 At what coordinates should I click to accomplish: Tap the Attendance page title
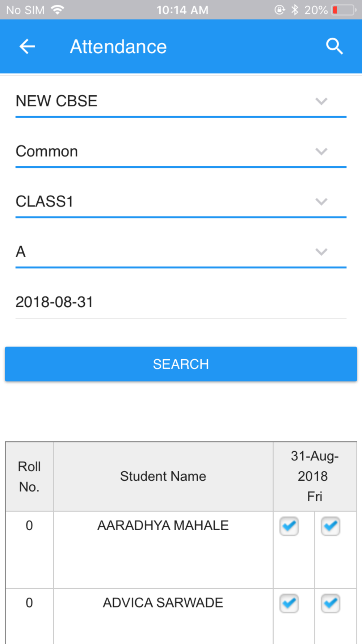118,47
